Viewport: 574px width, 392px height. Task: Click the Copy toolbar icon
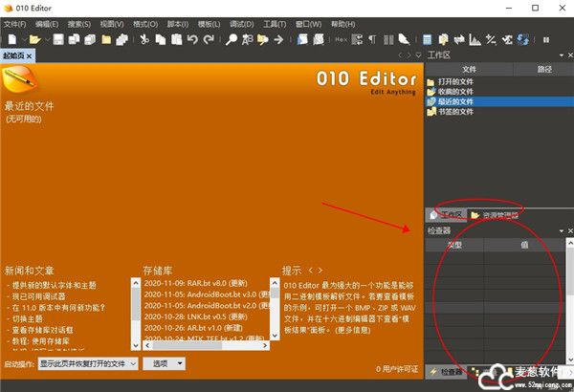(x=161, y=39)
